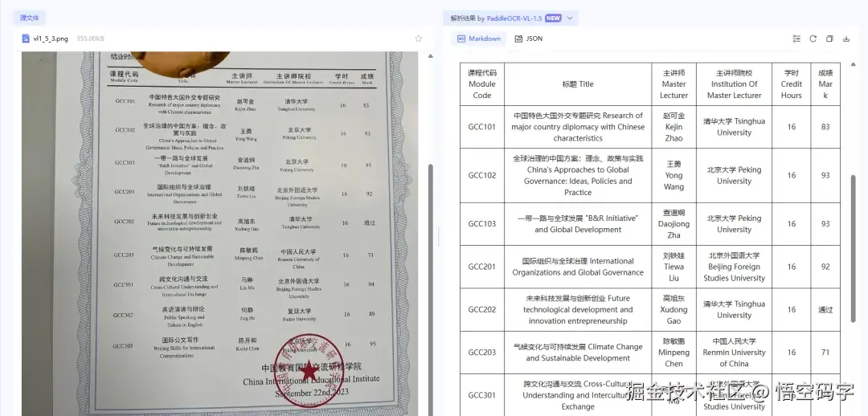This screenshot has height=416, width=868.
Task: Switch to the Markdown tab
Action: [479, 39]
